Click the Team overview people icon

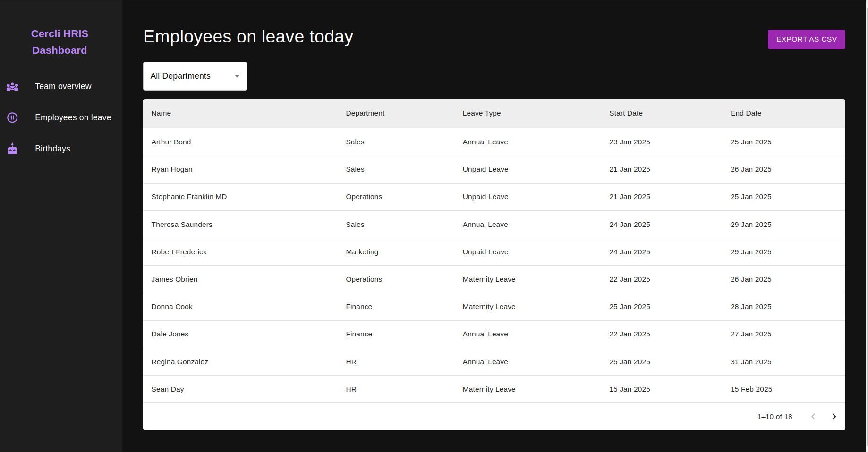[x=12, y=86]
